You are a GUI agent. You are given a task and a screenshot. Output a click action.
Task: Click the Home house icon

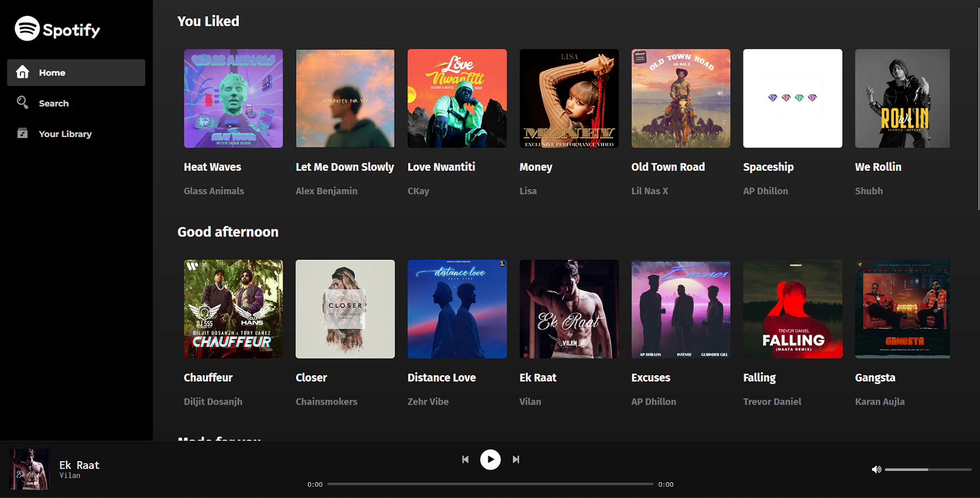click(22, 72)
